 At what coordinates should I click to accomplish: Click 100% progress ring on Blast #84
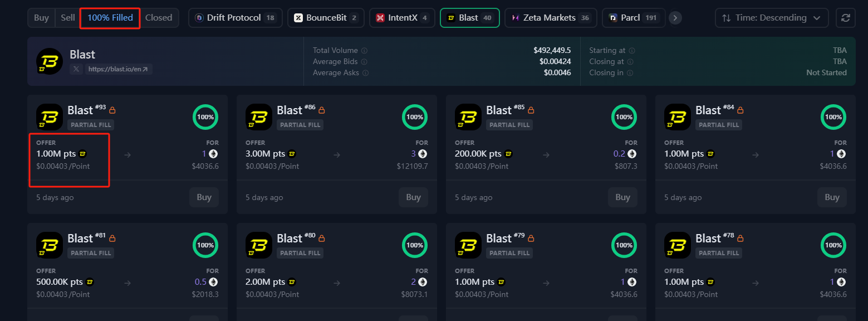[833, 117]
